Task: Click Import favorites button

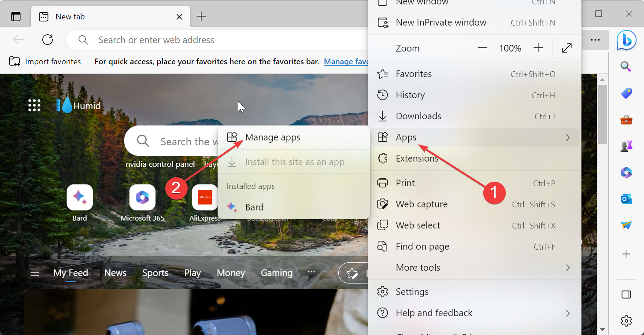Action: (45, 62)
